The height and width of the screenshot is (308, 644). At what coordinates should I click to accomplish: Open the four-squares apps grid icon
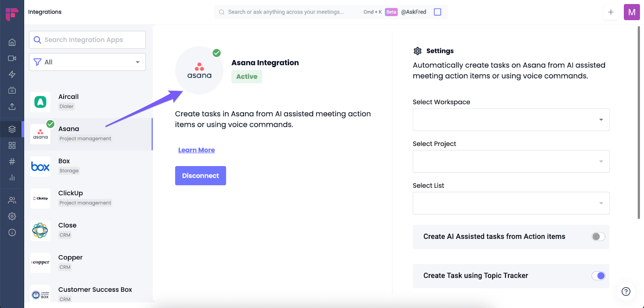click(x=12, y=145)
